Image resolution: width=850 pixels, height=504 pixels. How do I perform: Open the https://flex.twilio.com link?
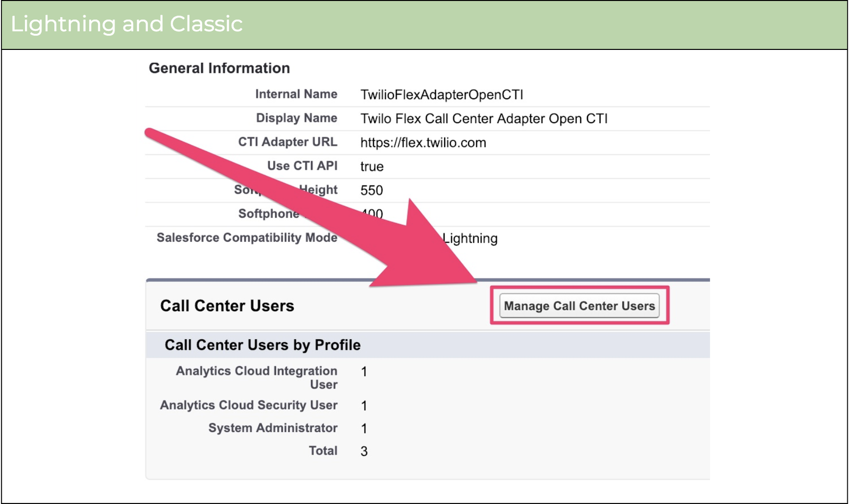[x=422, y=142]
